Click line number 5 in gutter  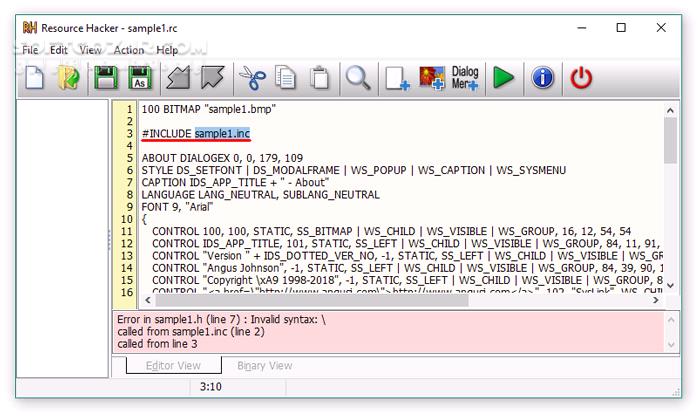[x=129, y=158]
